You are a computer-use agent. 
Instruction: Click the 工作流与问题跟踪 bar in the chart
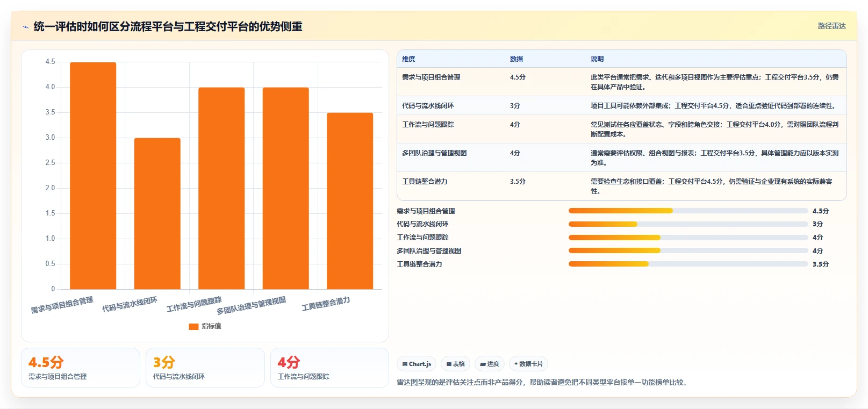point(221,188)
